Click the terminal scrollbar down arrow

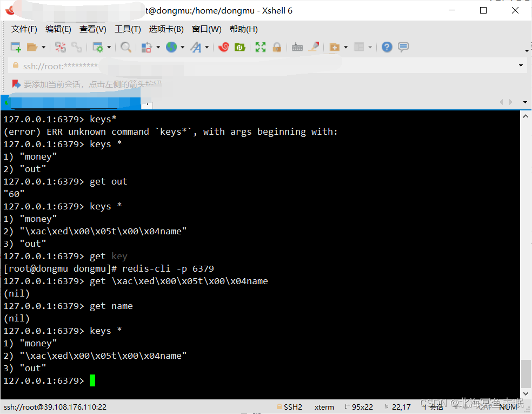[526, 393]
